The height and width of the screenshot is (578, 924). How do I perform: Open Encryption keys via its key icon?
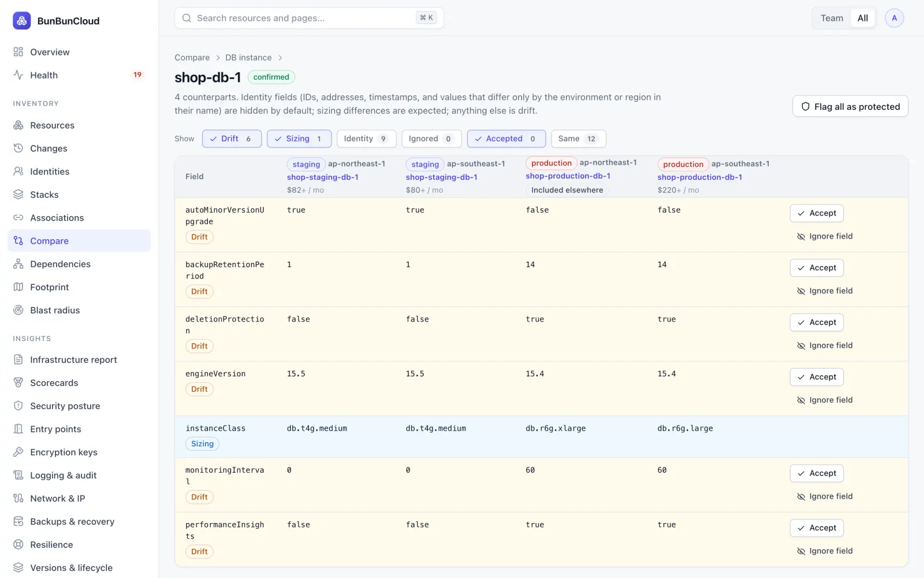18,452
